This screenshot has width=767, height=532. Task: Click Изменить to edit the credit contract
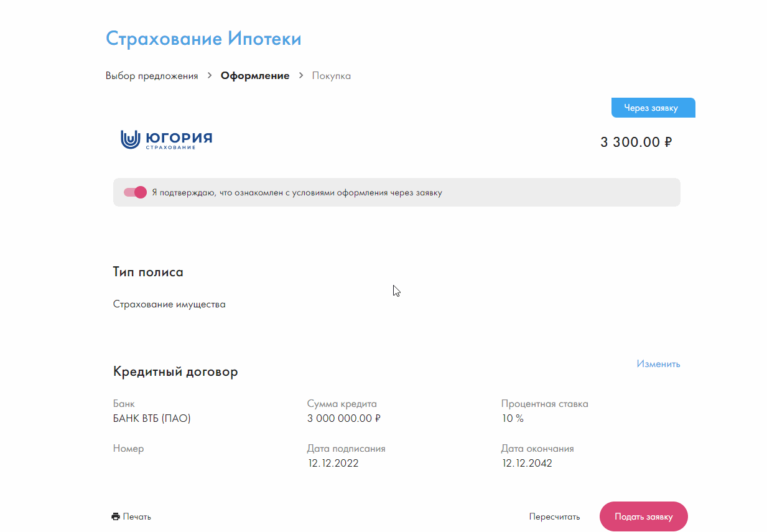click(658, 363)
